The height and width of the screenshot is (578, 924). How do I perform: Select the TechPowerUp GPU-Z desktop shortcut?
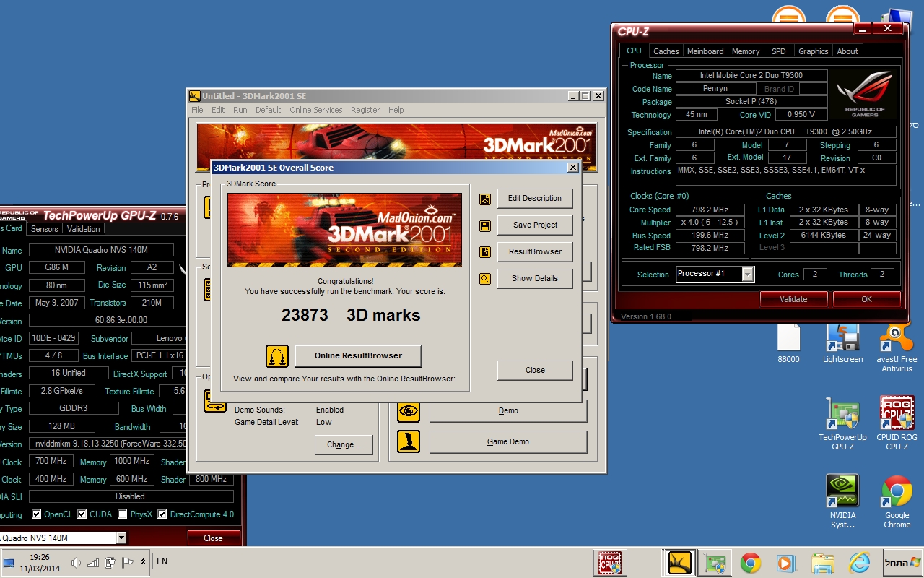(x=842, y=425)
